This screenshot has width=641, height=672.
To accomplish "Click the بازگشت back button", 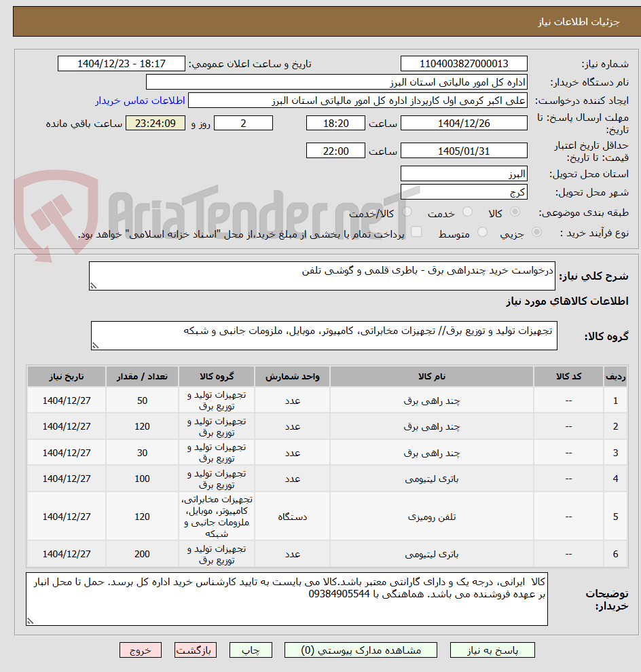I will click(x=196, y=650).
